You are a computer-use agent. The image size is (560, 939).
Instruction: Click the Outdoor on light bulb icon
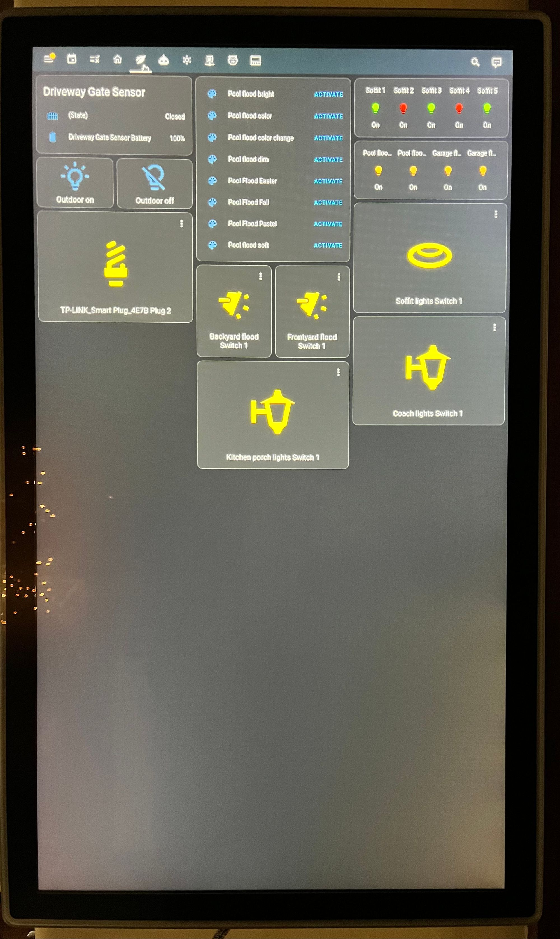point(75,179)
